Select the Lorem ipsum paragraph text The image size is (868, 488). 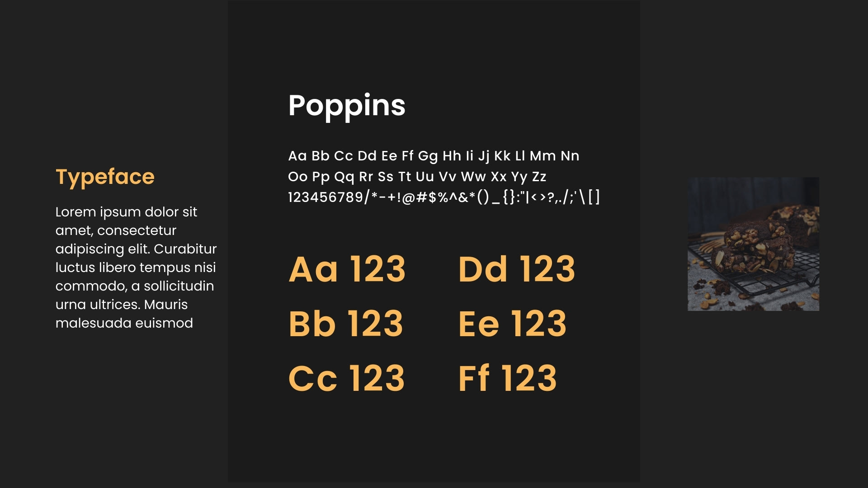(136, 267)
